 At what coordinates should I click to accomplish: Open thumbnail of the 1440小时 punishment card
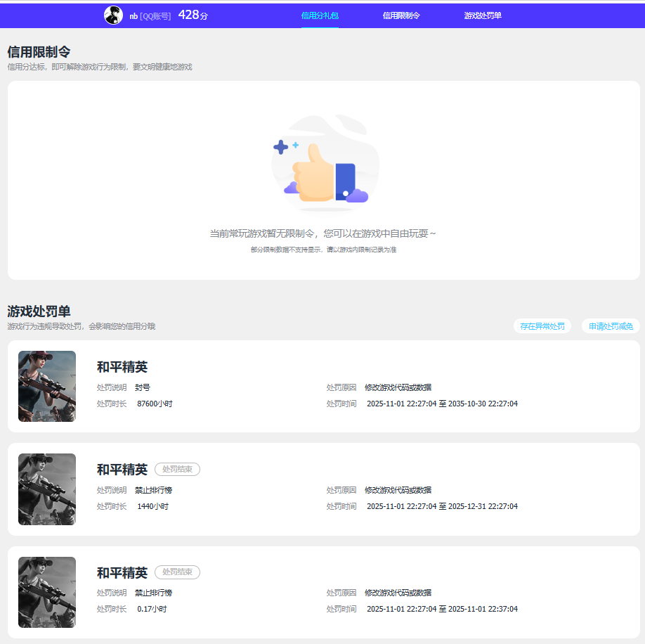click(x=47, y=489)
